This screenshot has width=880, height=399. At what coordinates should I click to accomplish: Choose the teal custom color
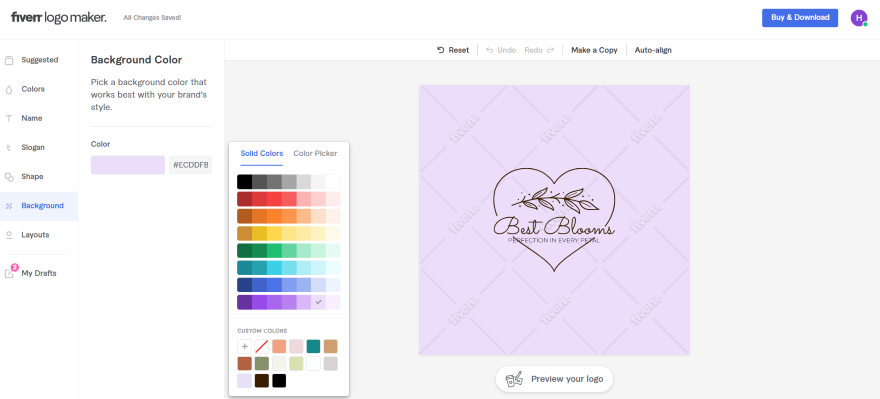click(x=314, y=346)
